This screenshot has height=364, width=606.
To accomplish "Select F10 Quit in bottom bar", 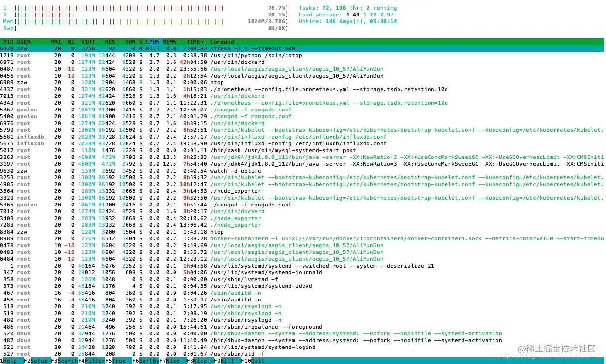I will pos(253,361).
